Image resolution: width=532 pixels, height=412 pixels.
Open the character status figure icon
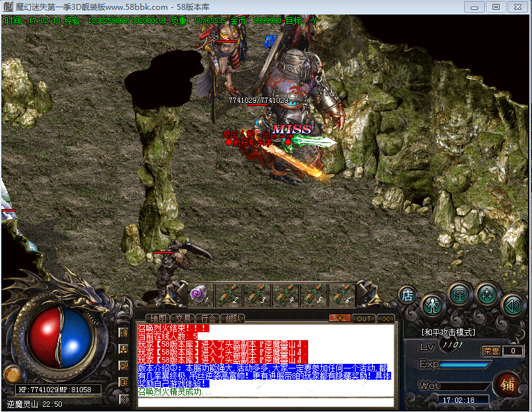pos(432,305)
